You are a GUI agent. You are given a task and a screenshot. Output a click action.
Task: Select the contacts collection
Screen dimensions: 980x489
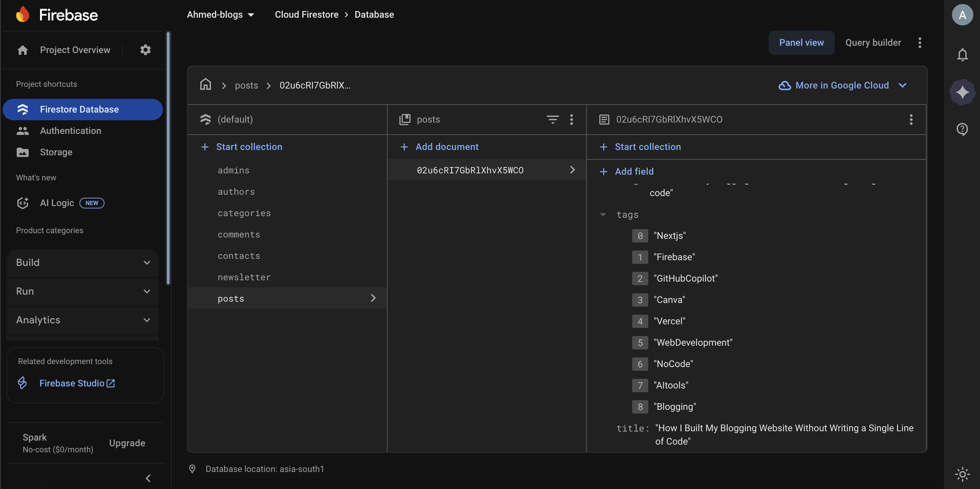click(287, 256)
